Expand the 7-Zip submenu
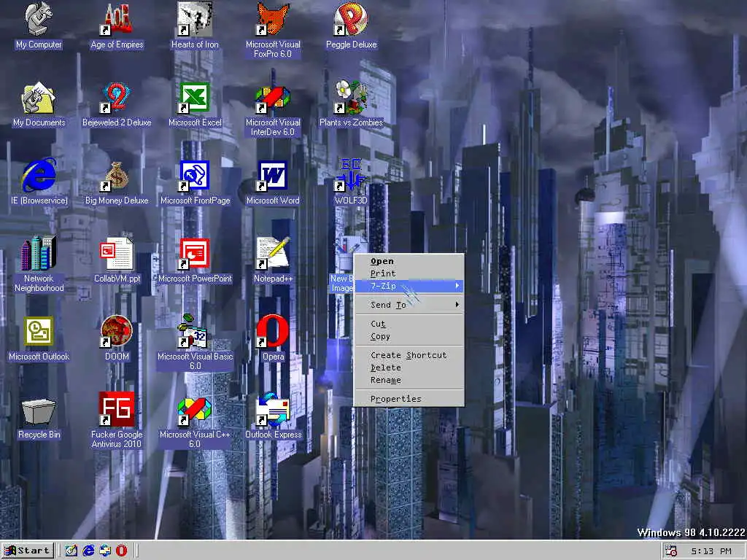Image resolution: width=747 pixels, height=560 pixels. [409, 286]
